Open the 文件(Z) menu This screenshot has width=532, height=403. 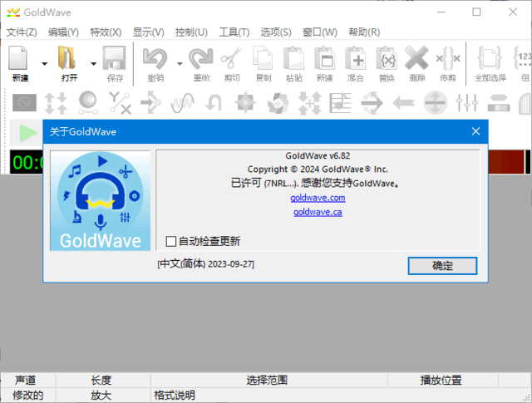(22, 32)
